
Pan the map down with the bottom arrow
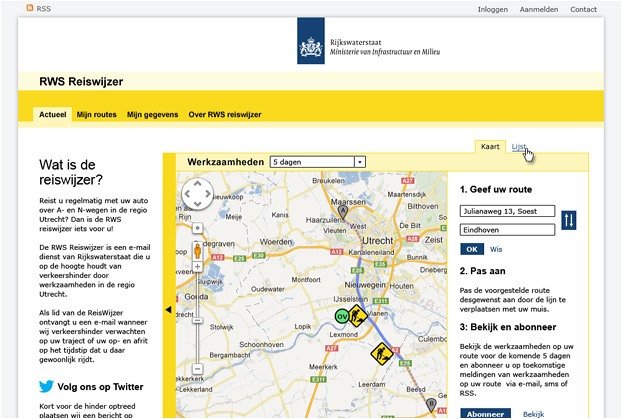click(198, 204)
